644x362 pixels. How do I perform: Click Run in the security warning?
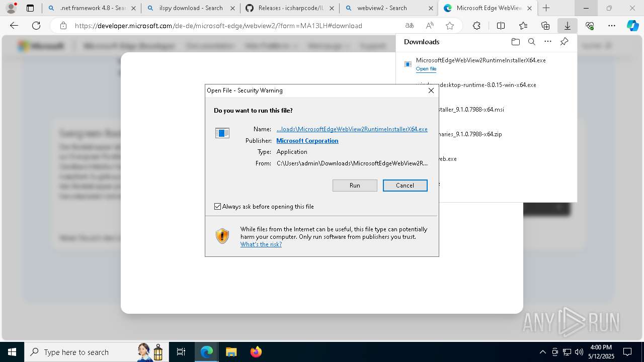355,186
